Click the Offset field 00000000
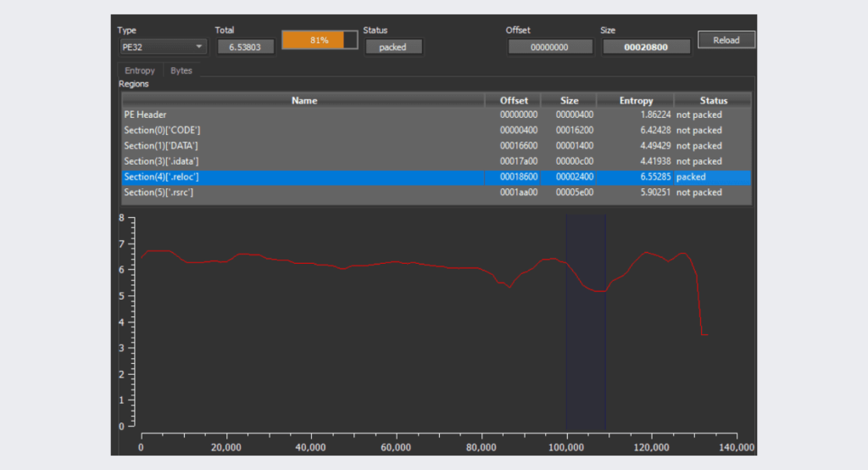The width and height of the screenshot is (868, 470). pyautogui.click(x=549, y=48)
